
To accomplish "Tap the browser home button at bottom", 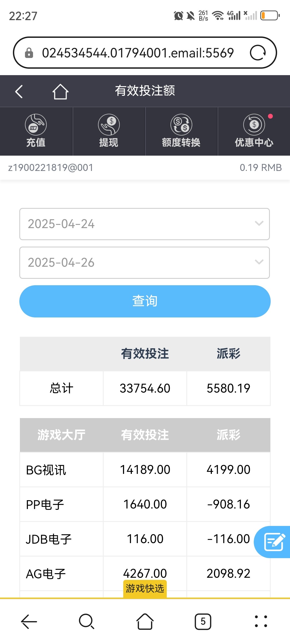I will (x=145, y=621).
